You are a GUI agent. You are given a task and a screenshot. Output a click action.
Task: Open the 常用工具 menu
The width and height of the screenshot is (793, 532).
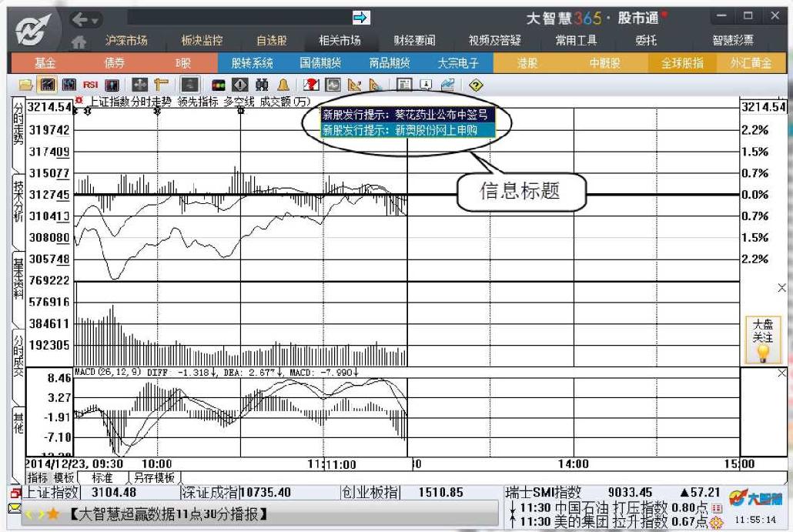click(x=576, y=41)
